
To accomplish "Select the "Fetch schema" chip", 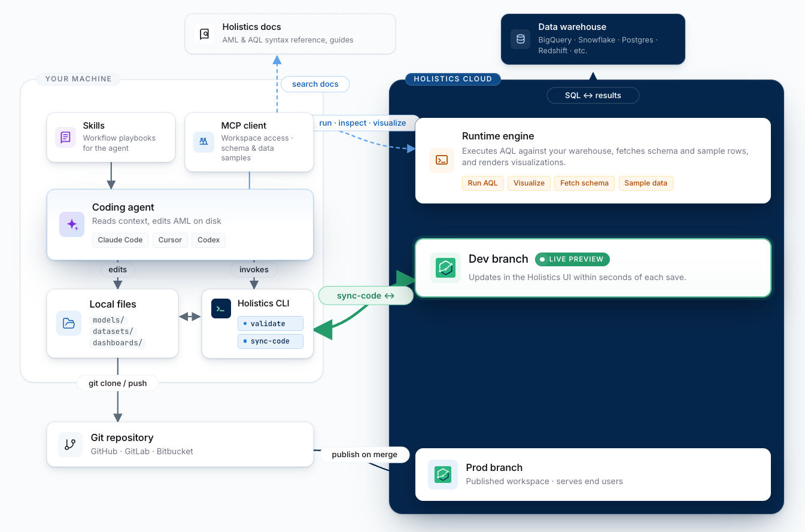I will pyautogui.click(x=584, y=183).
